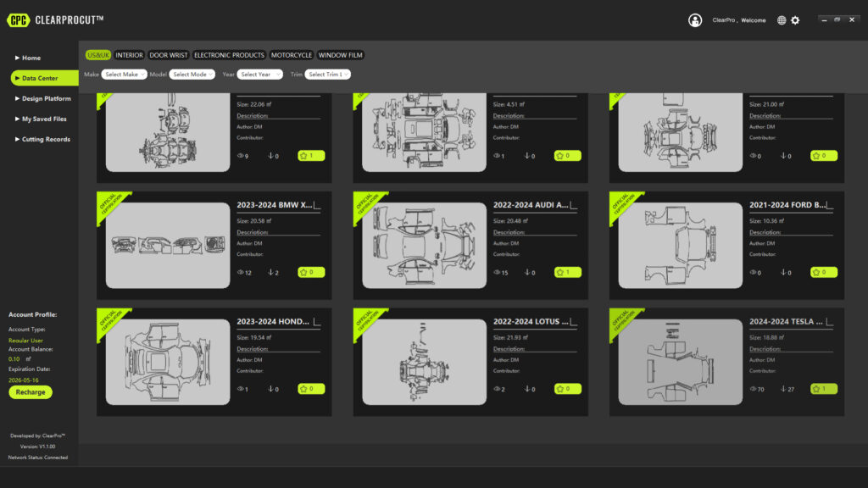
Task: Click the download icon on the 21.00 size card
Action: pos(783,156)
